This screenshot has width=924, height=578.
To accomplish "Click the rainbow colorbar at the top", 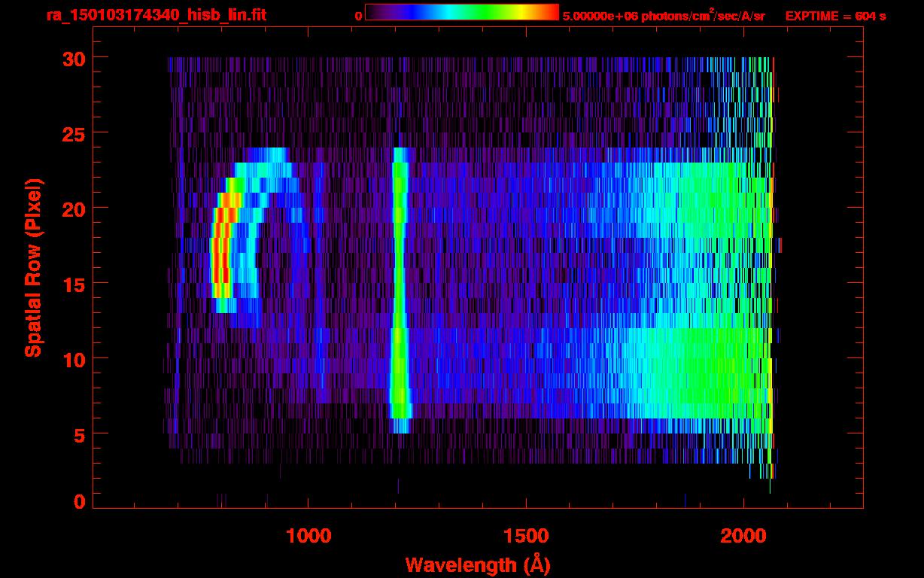I will 461,12.
